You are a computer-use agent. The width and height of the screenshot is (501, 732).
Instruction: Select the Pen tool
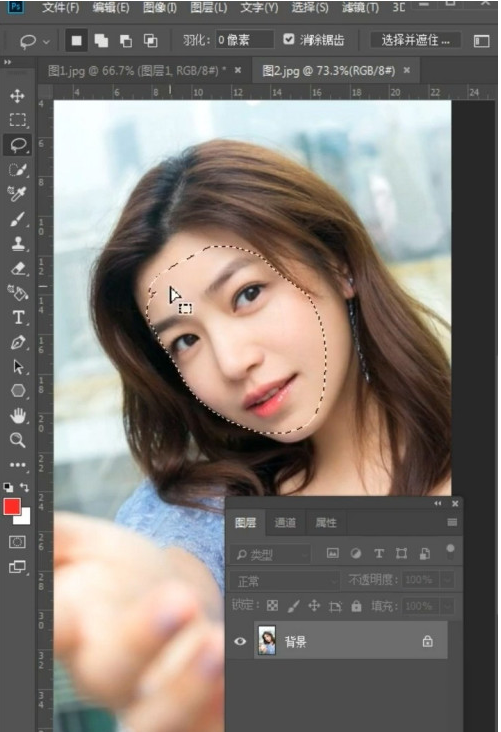tap(18, 342)
